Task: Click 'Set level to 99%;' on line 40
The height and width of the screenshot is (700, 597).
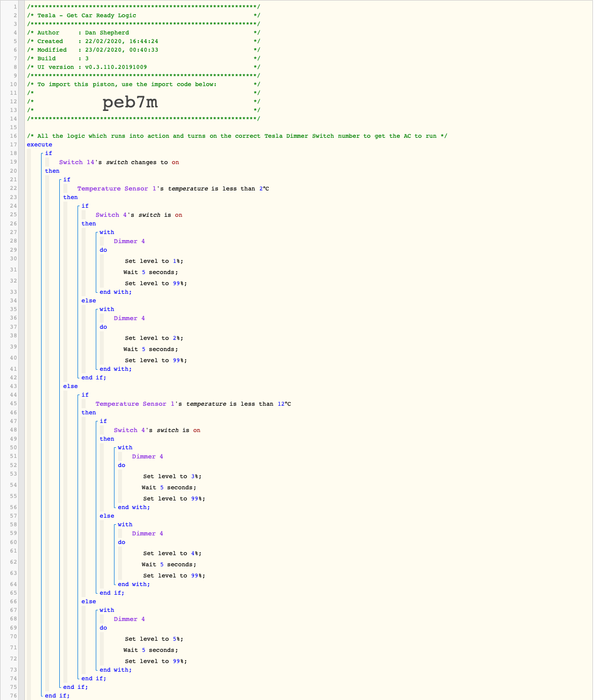Action: pyautogui.click(x=156, y=360)
